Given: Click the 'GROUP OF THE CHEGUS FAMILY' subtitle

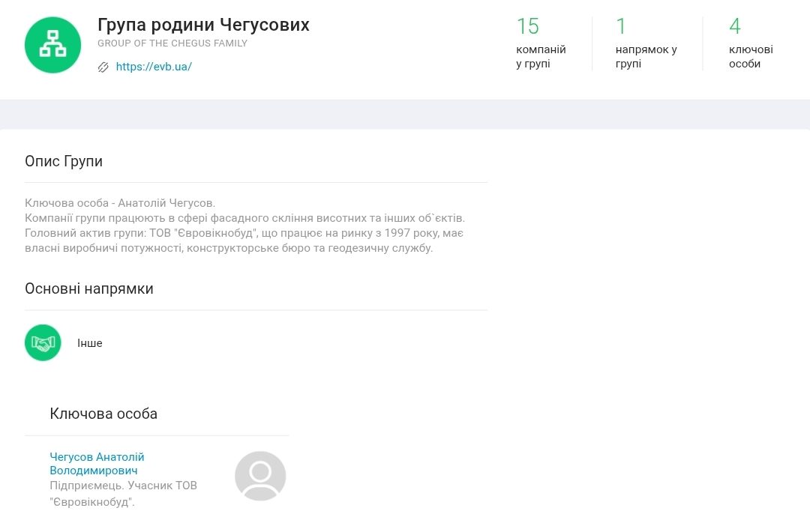Looking at the screenshot, I should coord(172,43).
